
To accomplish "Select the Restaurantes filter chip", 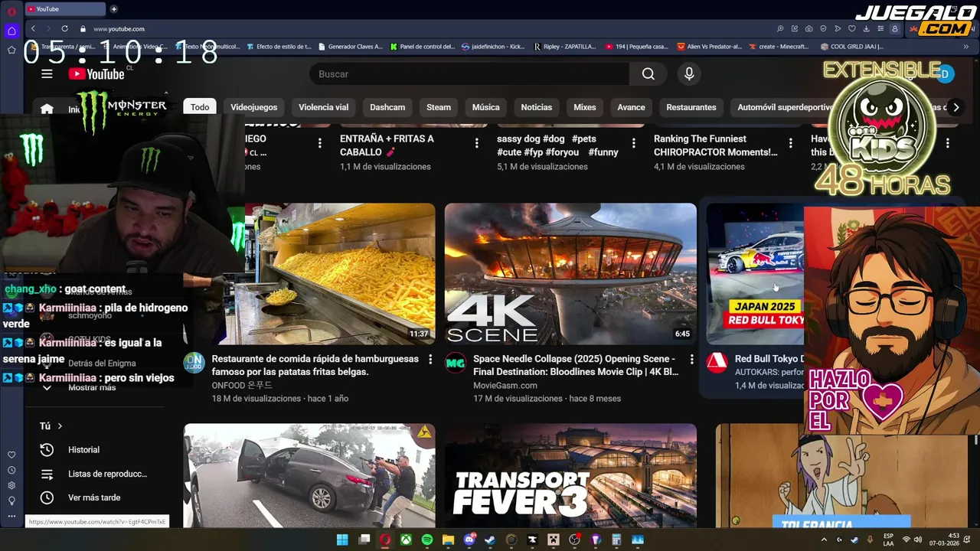I will coord(691,107).
